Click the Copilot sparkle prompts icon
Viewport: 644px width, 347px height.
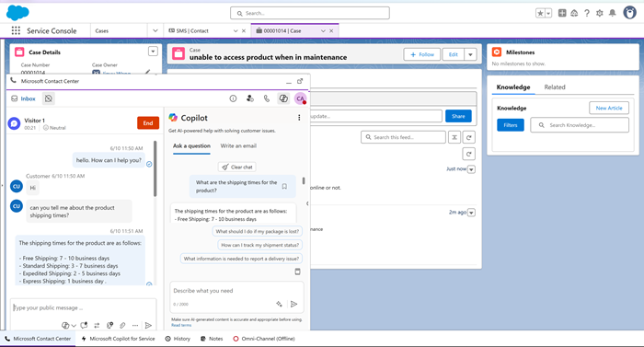279,304
